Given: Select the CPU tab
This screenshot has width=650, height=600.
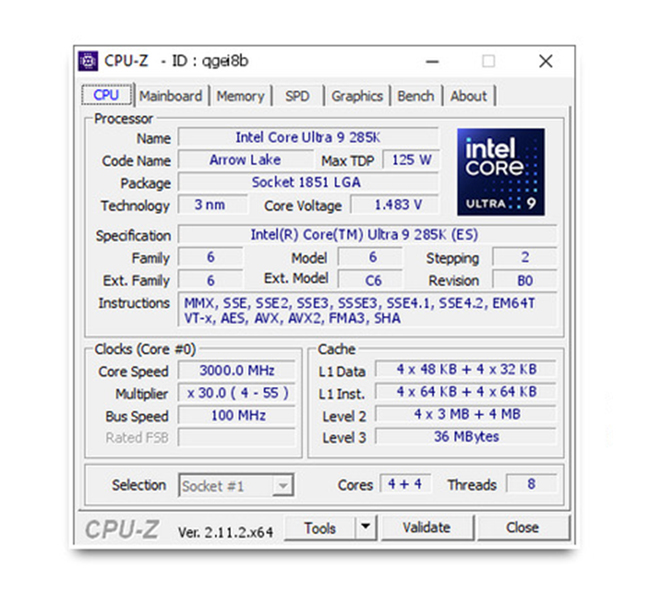Looking at the screenshot, I should tap(107, 95).
